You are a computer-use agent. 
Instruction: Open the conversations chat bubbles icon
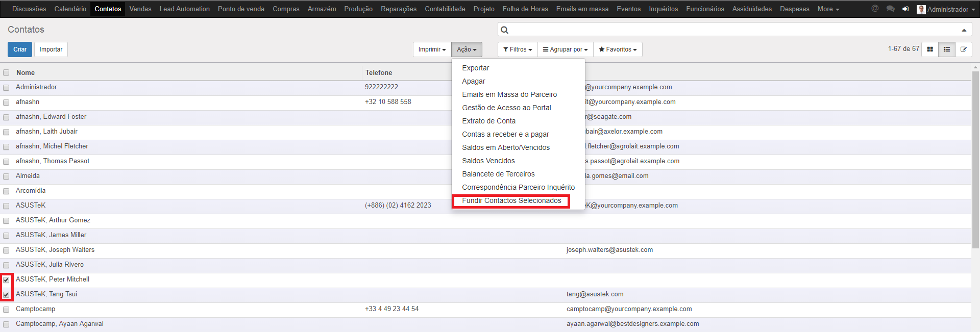[890, 9]
